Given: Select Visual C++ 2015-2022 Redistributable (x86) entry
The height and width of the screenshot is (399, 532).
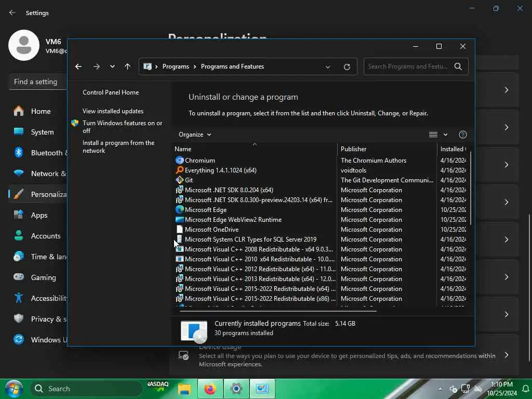Looking at the screenshot, I should click(260, 299).
